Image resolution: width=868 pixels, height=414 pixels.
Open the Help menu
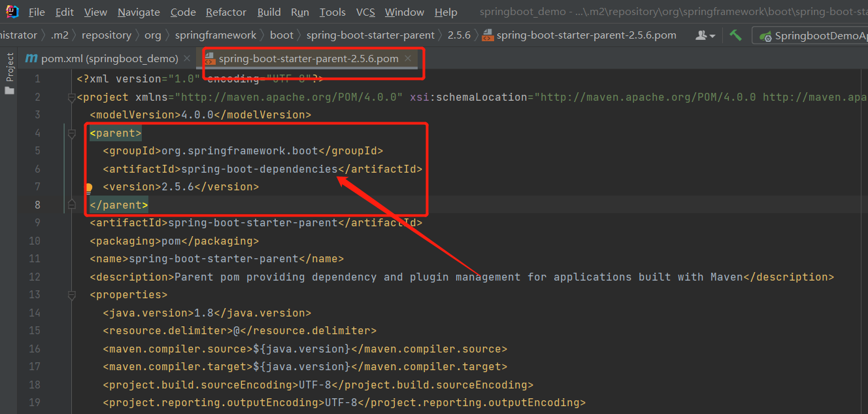click(446, 12)
